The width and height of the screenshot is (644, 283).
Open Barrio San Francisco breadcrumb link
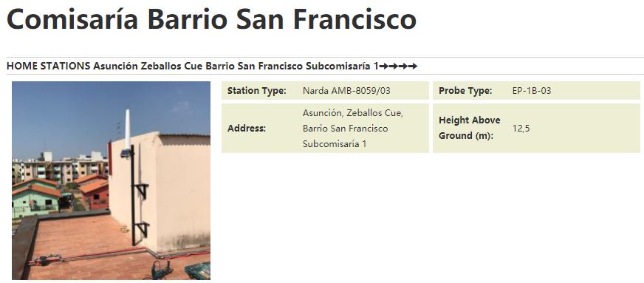254,66
